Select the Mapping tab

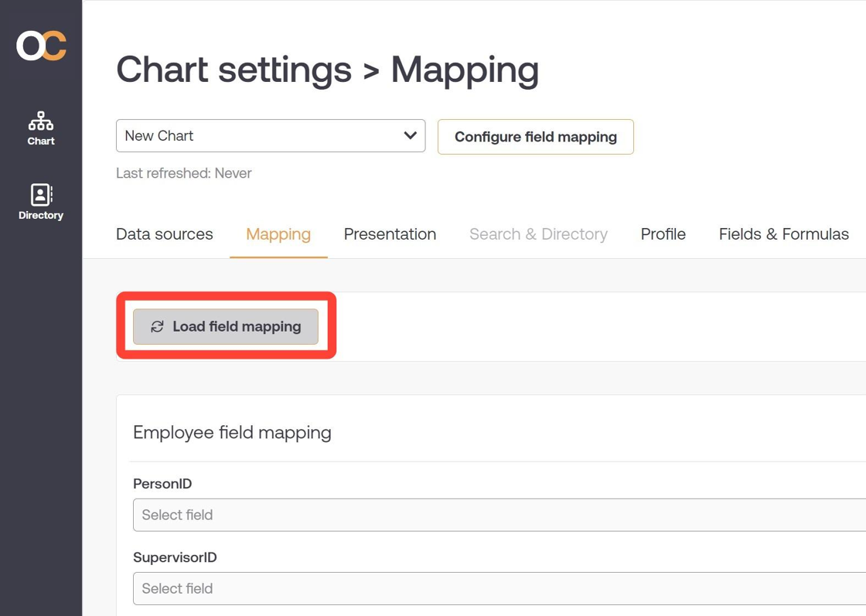tap(278, 234)
